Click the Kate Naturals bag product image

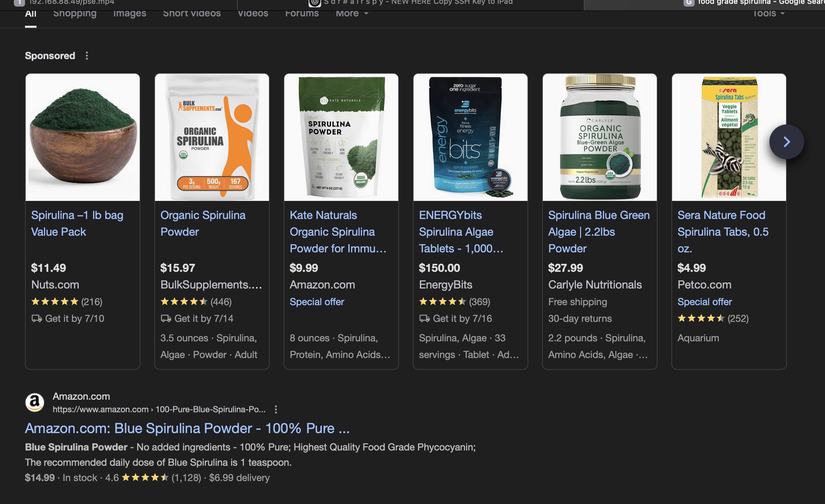[341, 137]
